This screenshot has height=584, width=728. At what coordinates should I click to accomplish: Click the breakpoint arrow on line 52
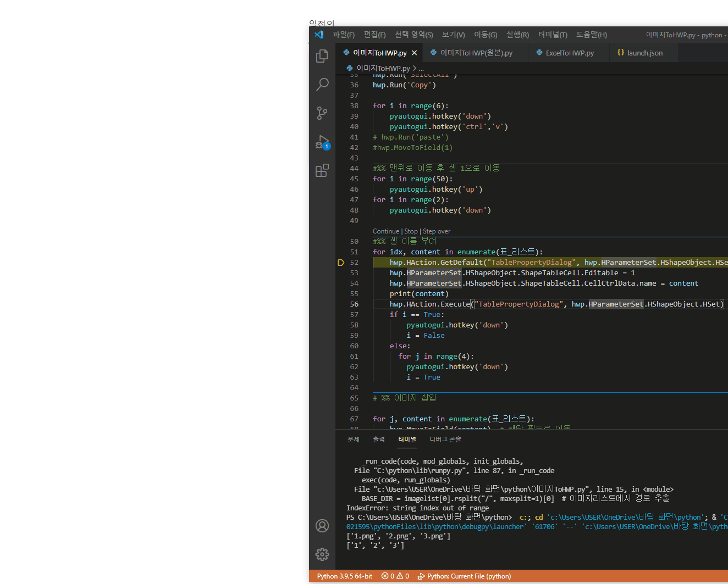(x=341, y=263)
